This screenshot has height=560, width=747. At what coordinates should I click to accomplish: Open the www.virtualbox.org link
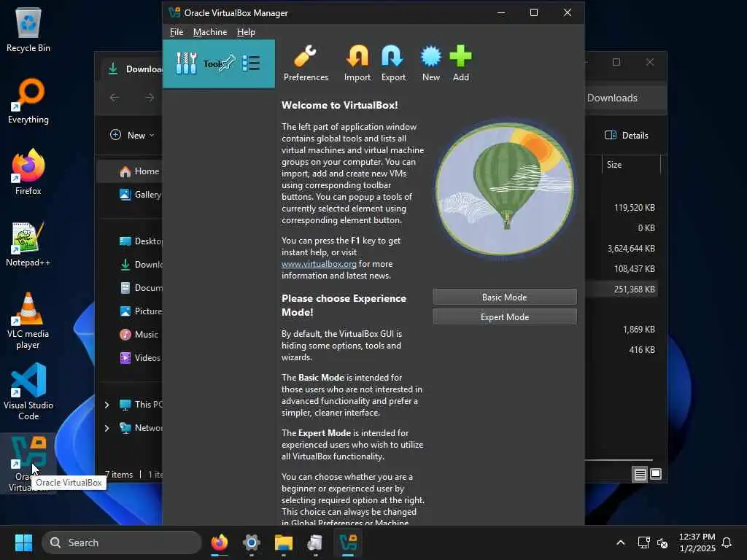pyautogui.click(x=319, y=264)
